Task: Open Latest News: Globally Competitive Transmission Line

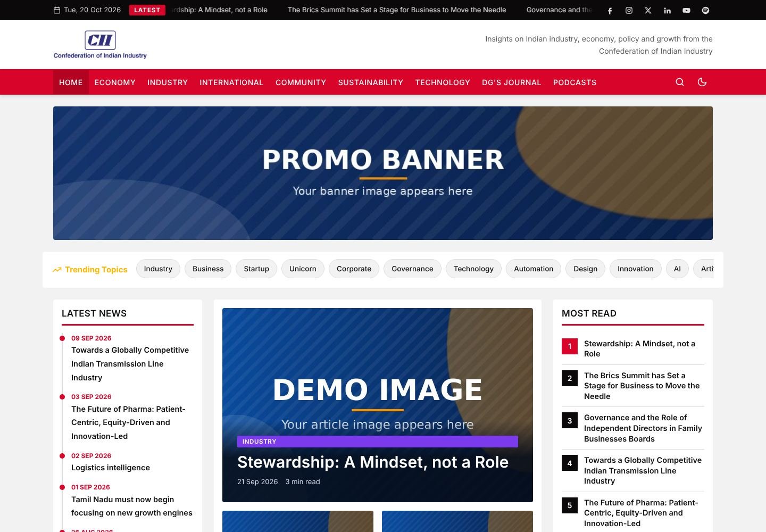Action: 130,364
